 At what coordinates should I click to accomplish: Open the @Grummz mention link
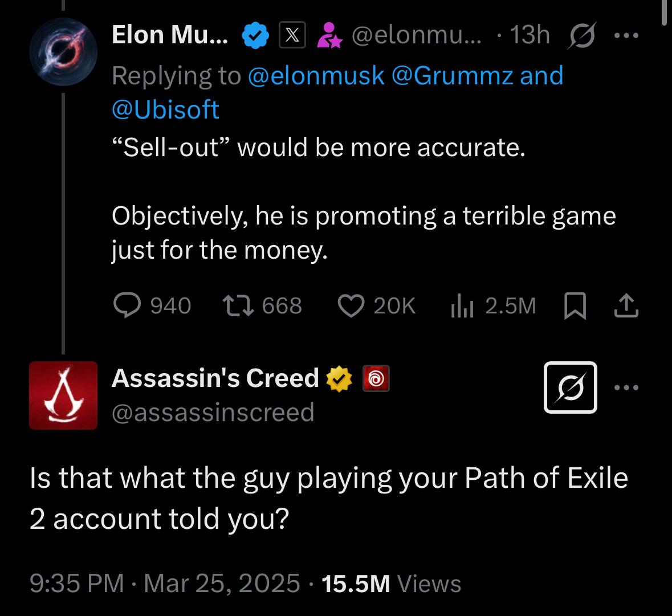pyautogui.click(x=453, y=76)
